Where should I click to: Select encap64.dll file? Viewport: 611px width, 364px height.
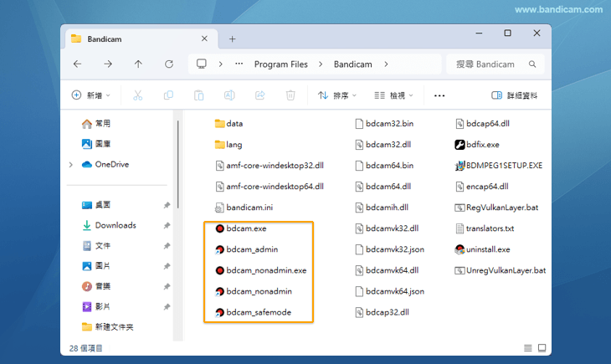[482, 187]
